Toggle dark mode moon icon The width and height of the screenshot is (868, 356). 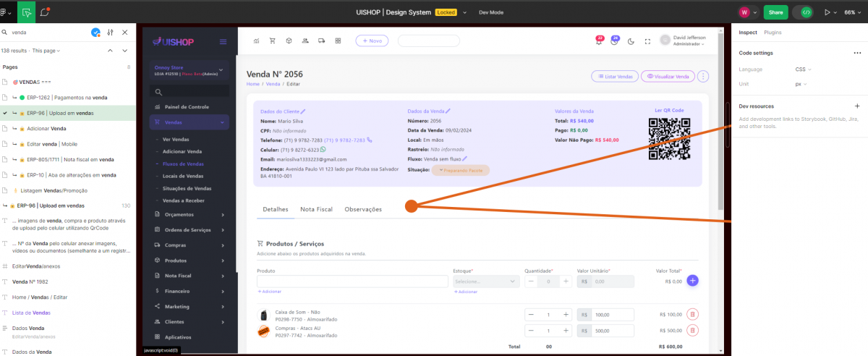pos(631,41)
